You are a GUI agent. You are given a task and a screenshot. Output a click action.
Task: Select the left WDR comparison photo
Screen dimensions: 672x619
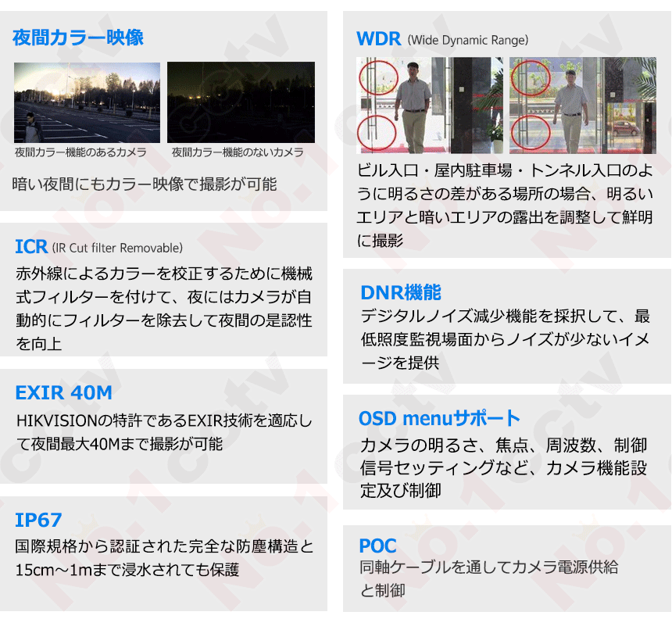point(430,105)
